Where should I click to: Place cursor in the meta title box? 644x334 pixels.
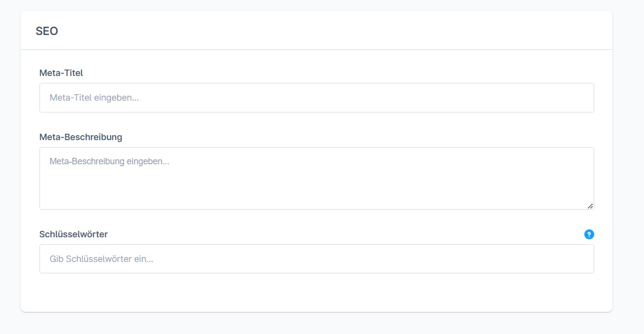pyautogui.click(x=317, y=98)
